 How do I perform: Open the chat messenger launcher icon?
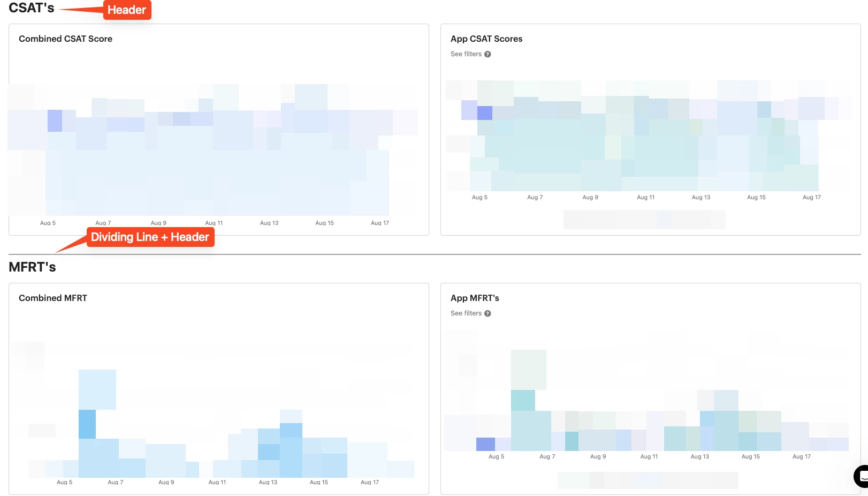point(862,476)
